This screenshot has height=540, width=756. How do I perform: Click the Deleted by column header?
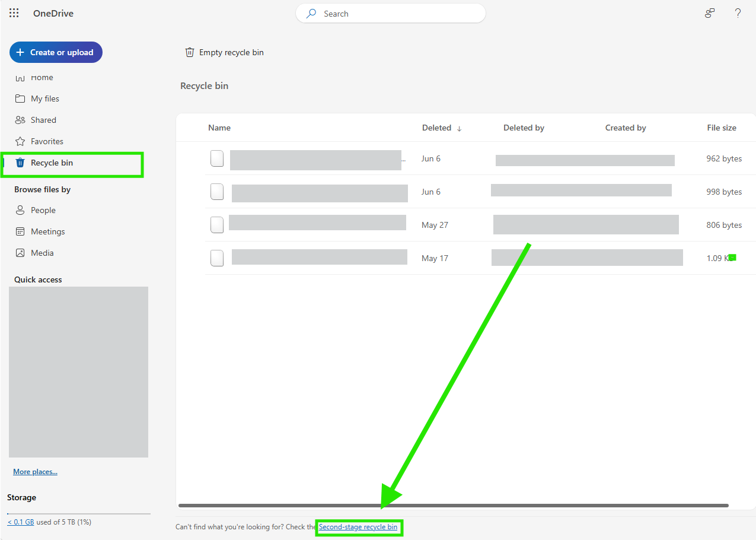(x=524, y=128)
